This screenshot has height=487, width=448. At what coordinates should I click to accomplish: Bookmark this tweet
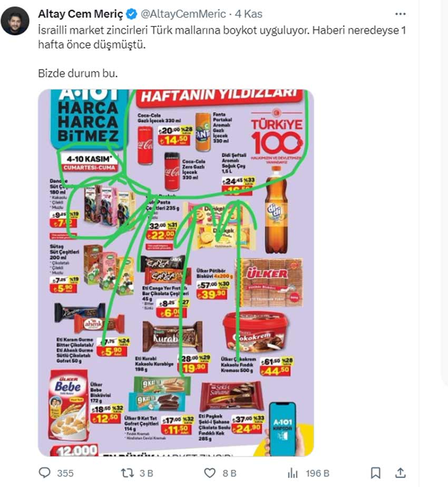pyautogui.click(x=376, y=473)
